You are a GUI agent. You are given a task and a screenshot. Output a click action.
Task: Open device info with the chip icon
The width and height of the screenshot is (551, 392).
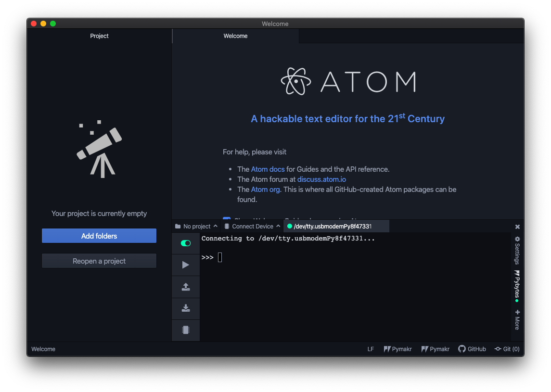pyautogui.click(x=186, y=330)
